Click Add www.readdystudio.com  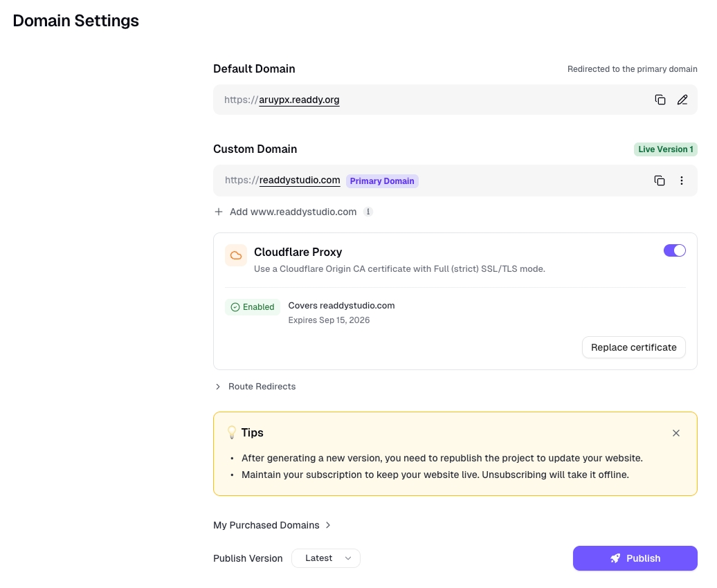coord(293,212)
